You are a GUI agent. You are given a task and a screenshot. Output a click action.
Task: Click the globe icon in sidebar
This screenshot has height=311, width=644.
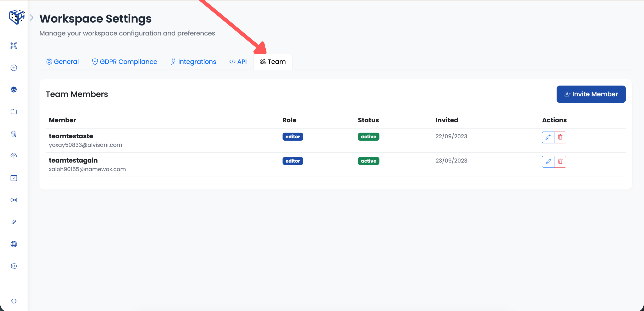tap(14, 244)
